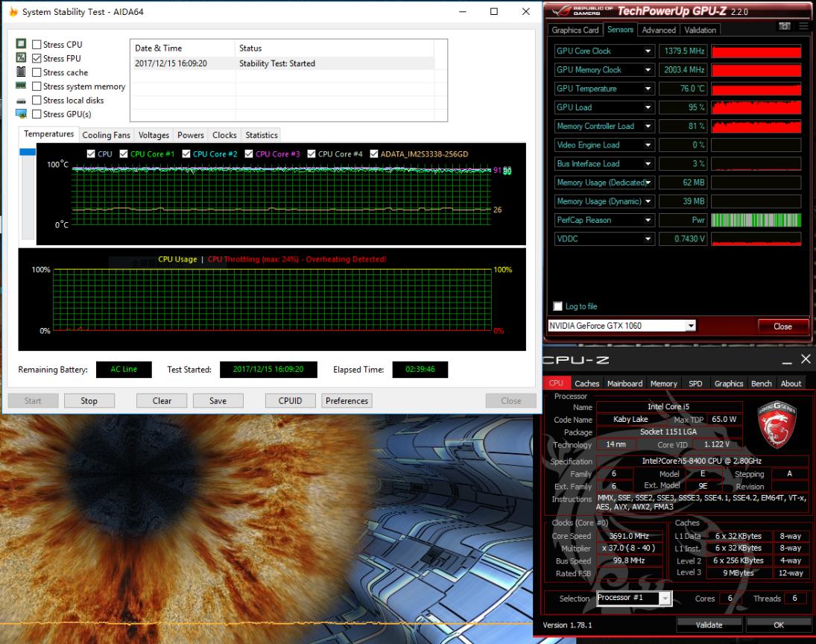816x644 pixels.
Task: Open the Mainboard tab in CPU-Z
Action: (624, 383)
